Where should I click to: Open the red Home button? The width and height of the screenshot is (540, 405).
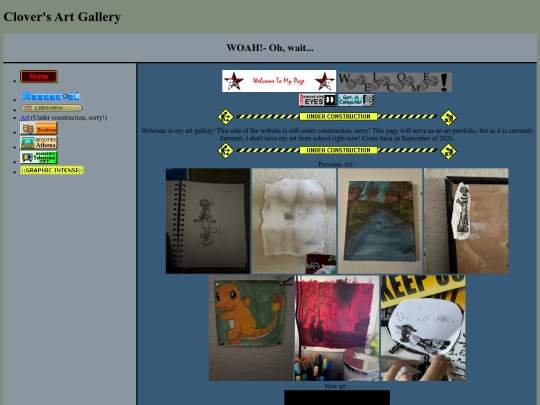click(39, 76)
